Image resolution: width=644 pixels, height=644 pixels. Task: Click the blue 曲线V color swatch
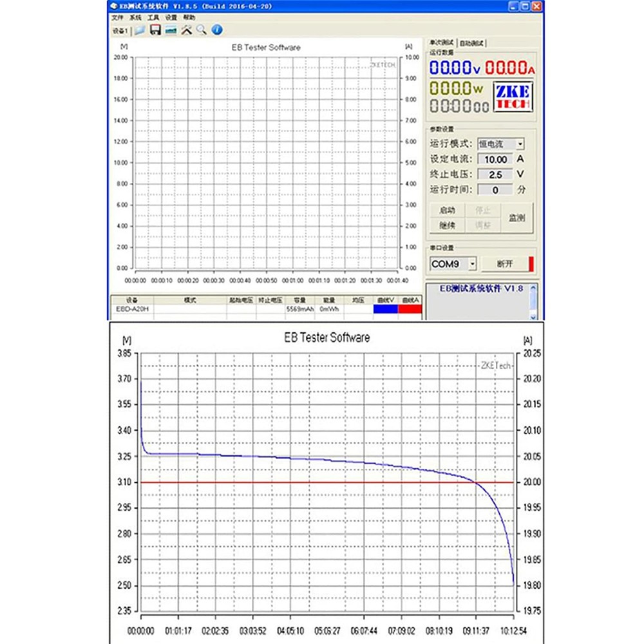pos(385,309)
